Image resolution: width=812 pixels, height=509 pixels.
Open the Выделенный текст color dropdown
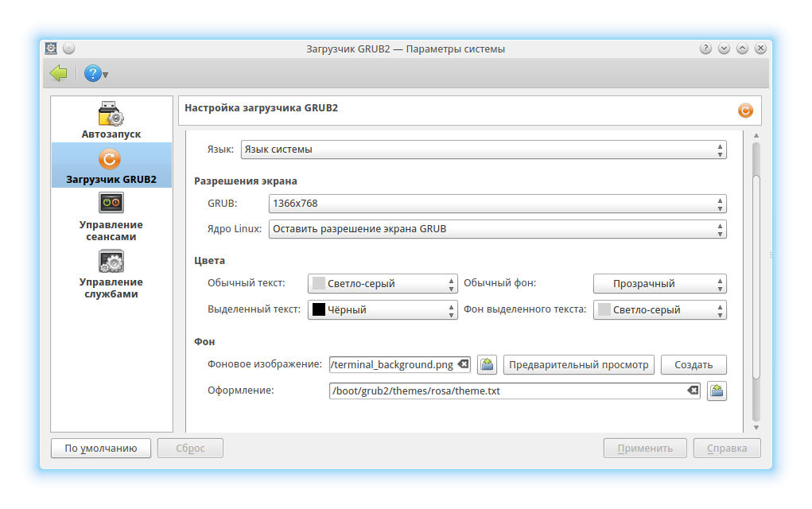tap(383, 309)
